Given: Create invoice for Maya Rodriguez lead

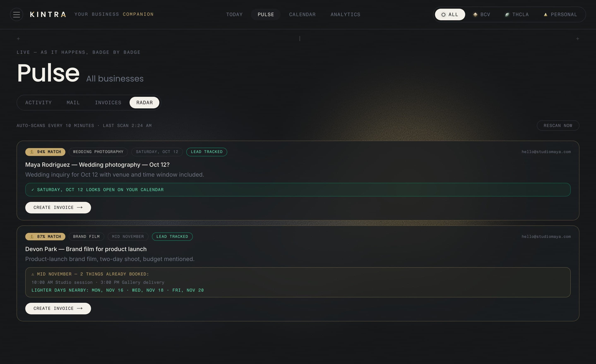Looking at the screenshot, I should click(x=58, y=208).
